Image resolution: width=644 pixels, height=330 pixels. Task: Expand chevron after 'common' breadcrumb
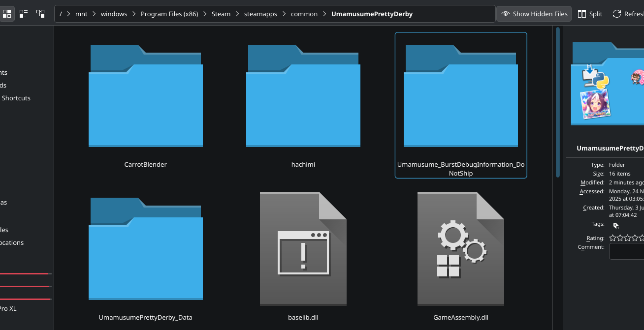[324, 14]
